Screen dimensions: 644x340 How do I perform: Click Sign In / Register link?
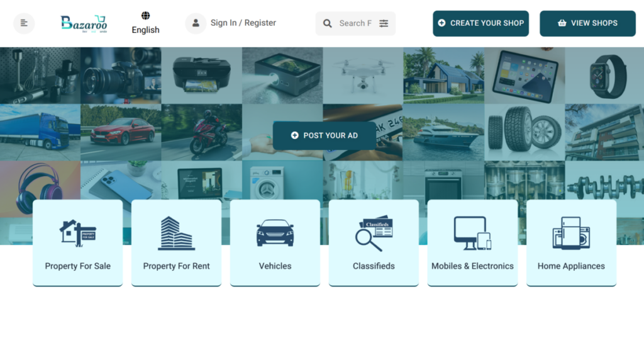243,23
